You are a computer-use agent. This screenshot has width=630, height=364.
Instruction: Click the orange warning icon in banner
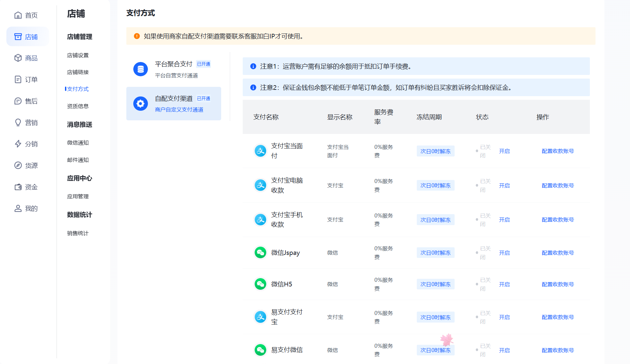pos(137,36)
